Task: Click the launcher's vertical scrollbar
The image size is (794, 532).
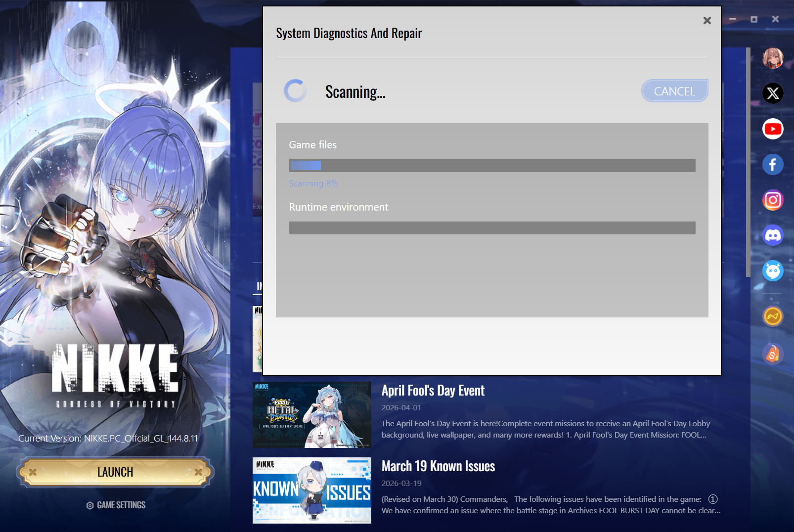Action: point(748,162)
